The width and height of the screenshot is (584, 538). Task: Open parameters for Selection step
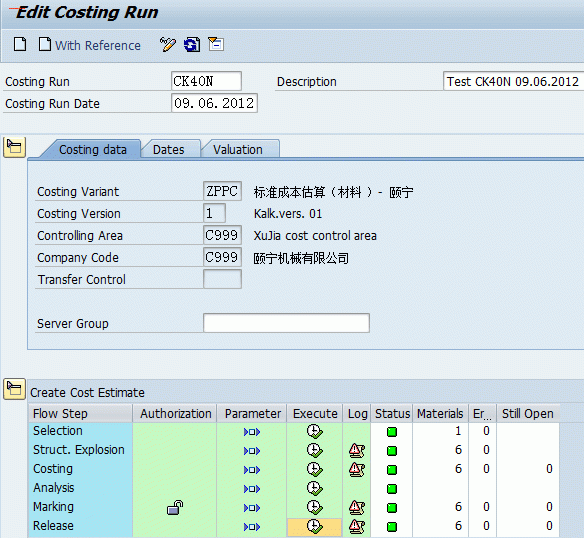click(252, 432)
